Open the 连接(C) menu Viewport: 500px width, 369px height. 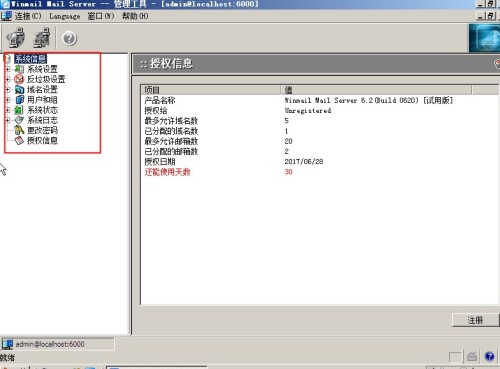pos(28,16)
